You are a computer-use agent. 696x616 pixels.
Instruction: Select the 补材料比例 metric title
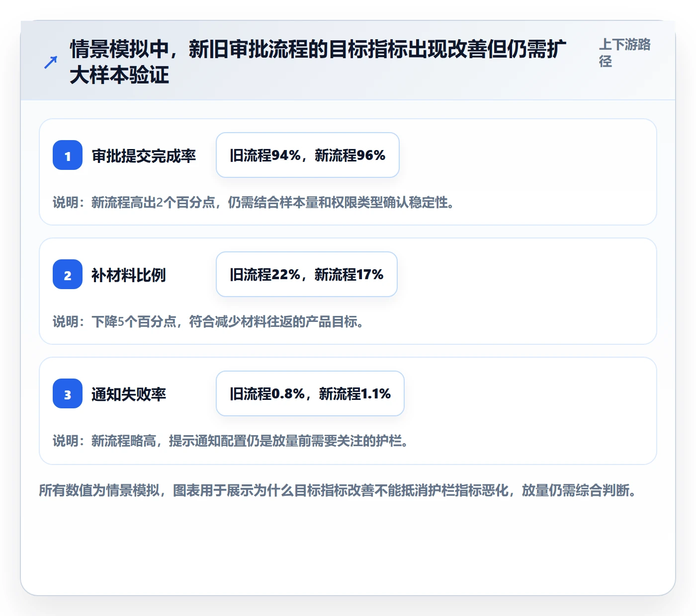[129, 275]
